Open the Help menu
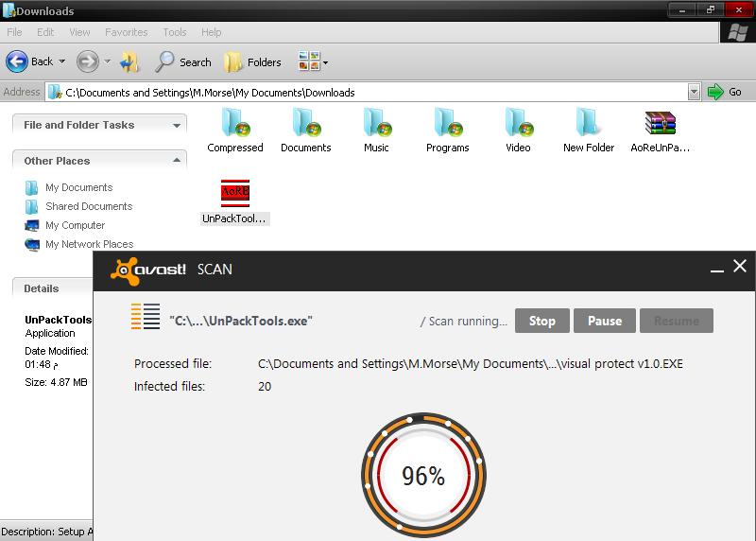 click(x=211, y=32)
